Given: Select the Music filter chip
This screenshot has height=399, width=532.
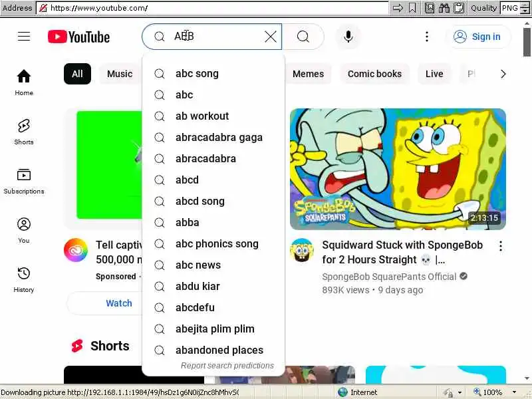Looking at the screenshot, I should pos(120,74).
